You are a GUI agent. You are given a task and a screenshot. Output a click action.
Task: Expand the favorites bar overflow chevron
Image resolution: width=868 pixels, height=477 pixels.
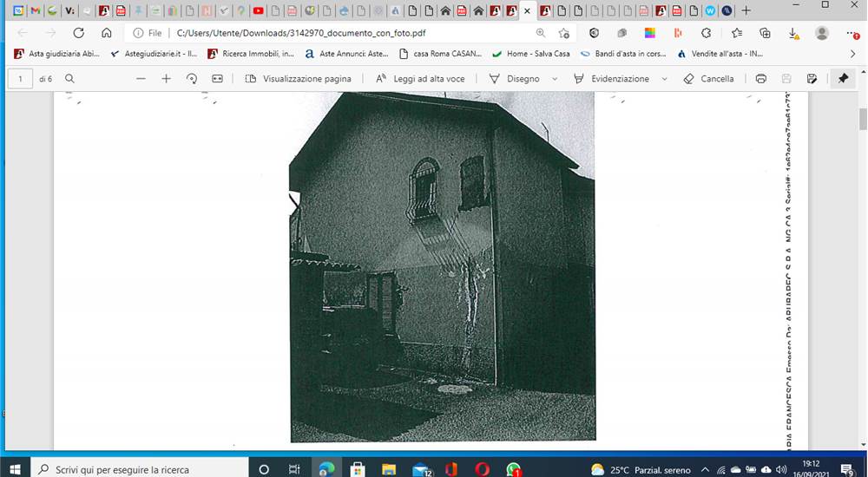[853, 54]
